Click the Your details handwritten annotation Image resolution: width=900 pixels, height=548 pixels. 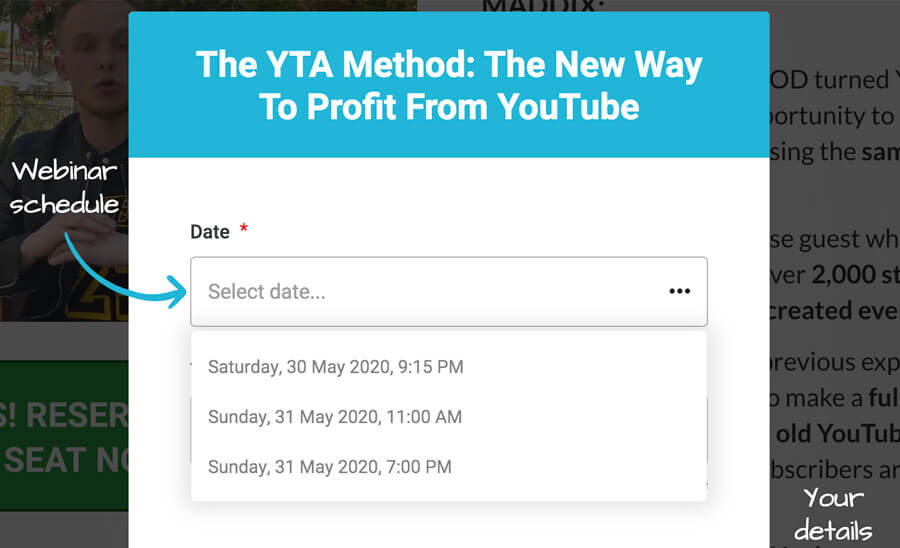(833, 514)
